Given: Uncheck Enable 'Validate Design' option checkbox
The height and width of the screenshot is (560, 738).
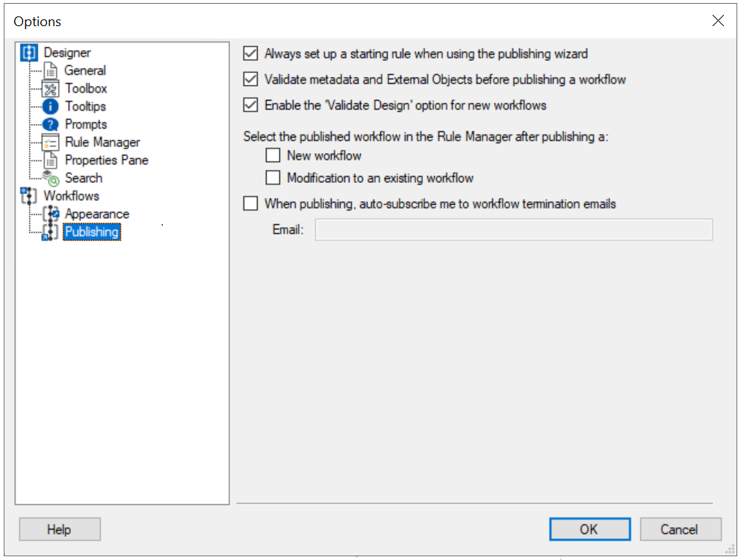Looking at the screenshot, I should click(x=251, y=105).
